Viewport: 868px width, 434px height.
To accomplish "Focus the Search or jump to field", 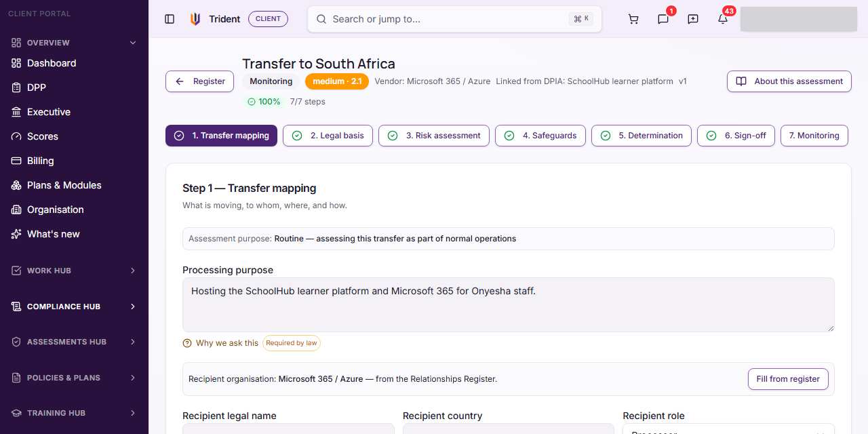I will point(454,19).
